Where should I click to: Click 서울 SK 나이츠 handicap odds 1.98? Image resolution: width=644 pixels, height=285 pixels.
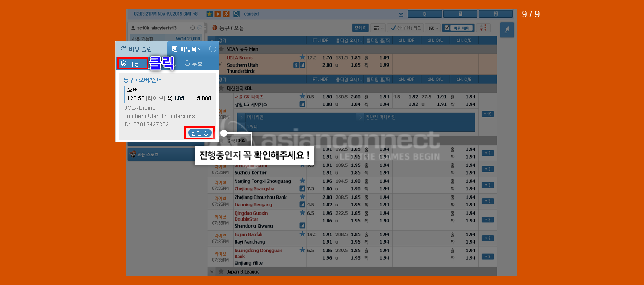point(327,97)
